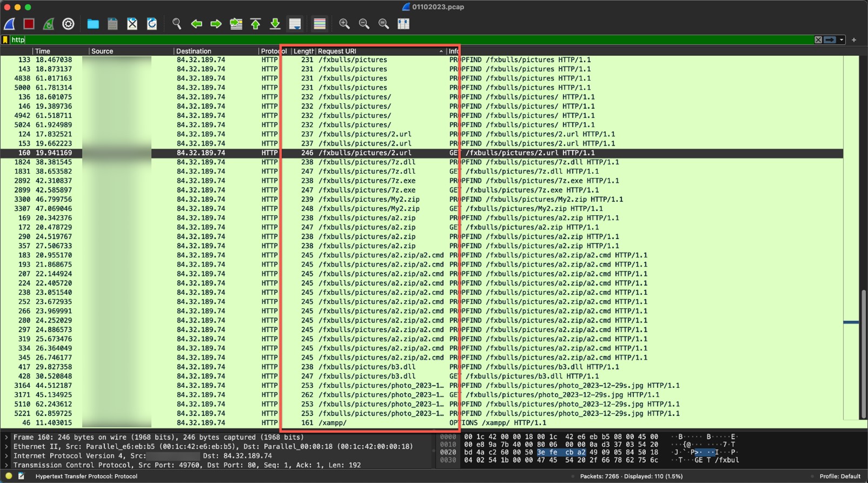This screenshot has height=483, width=868.
Task: Stop capture with the red square button
Action: [x=29, y=24]
